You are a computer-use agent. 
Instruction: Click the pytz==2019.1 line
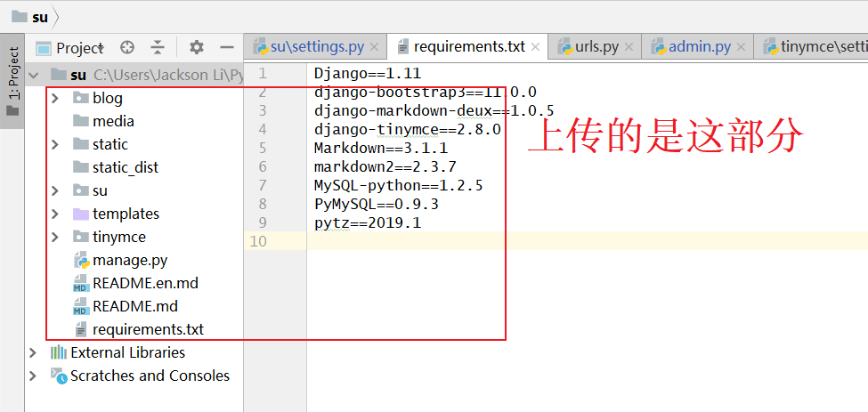[368, 223]
